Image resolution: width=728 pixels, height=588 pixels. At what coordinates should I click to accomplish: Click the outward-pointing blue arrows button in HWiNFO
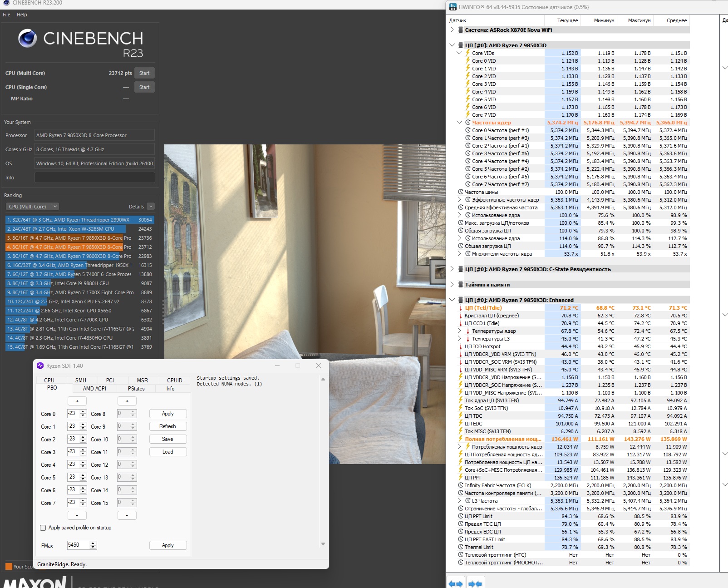point(456,583)
